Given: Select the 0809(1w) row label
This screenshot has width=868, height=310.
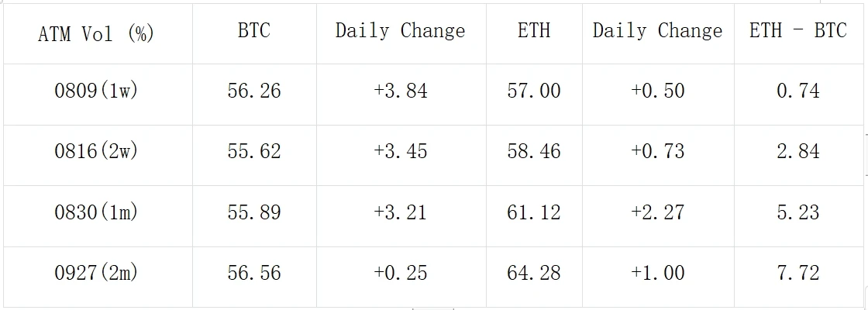Looking at the screenshot, I should pyautogui.click(x=96, y=91).
